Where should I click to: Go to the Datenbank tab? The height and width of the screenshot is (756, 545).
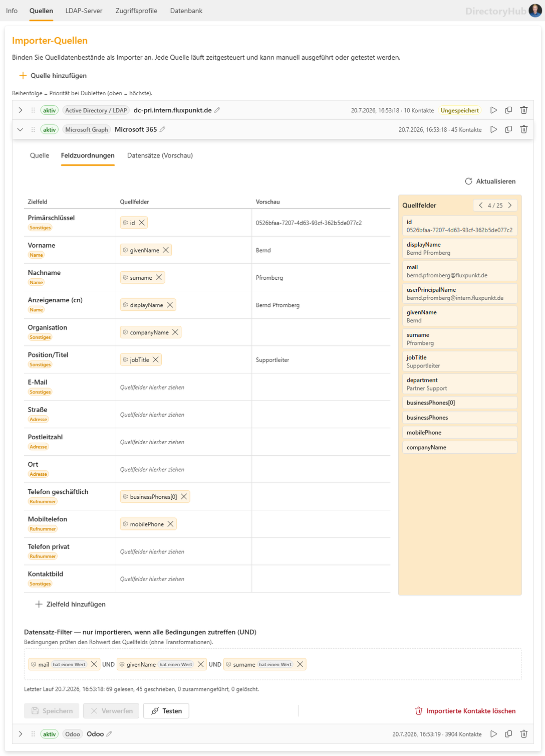[x=186, y=11]
